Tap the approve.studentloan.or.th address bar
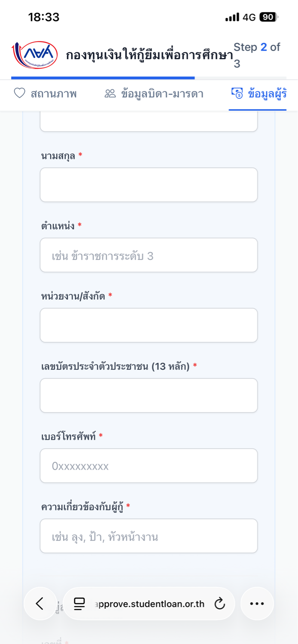The height and width of the screenshot is (644, 298). click(149, 604)
